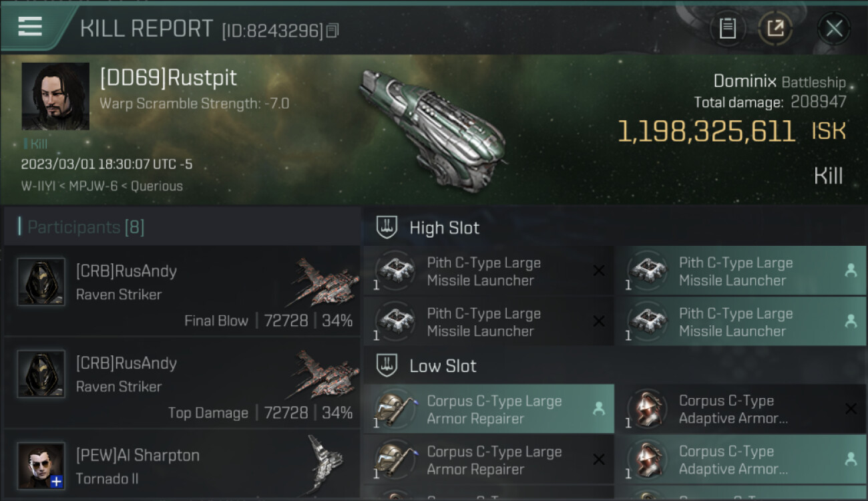
Task: Open RusAndy Final Blow participant entry
Action: (182, 291)
